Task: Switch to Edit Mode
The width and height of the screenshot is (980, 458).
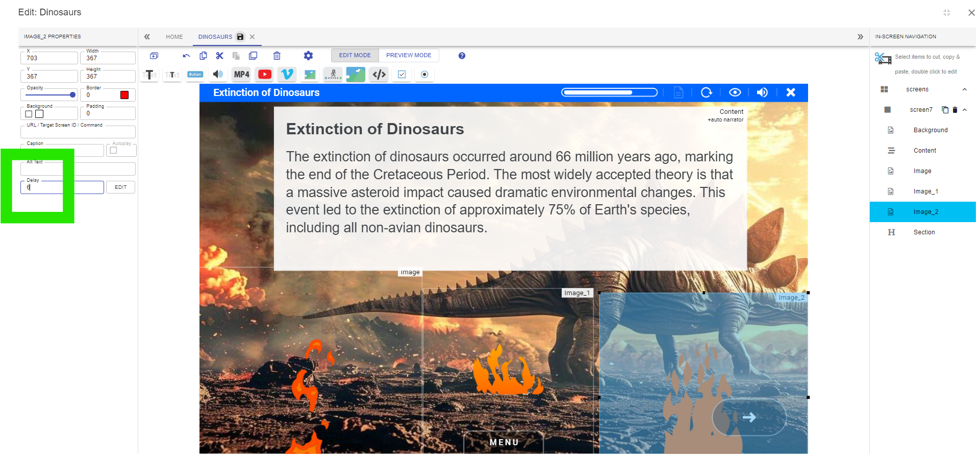Action: [355, 55]
